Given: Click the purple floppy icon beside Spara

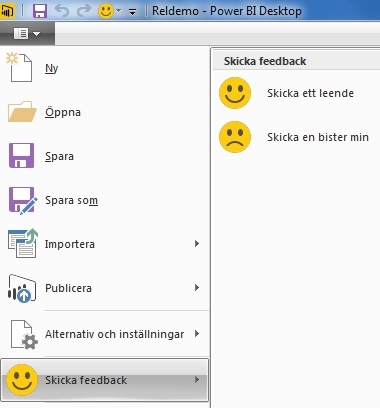Looking at the screenshot, I should [x=21, y=156].
